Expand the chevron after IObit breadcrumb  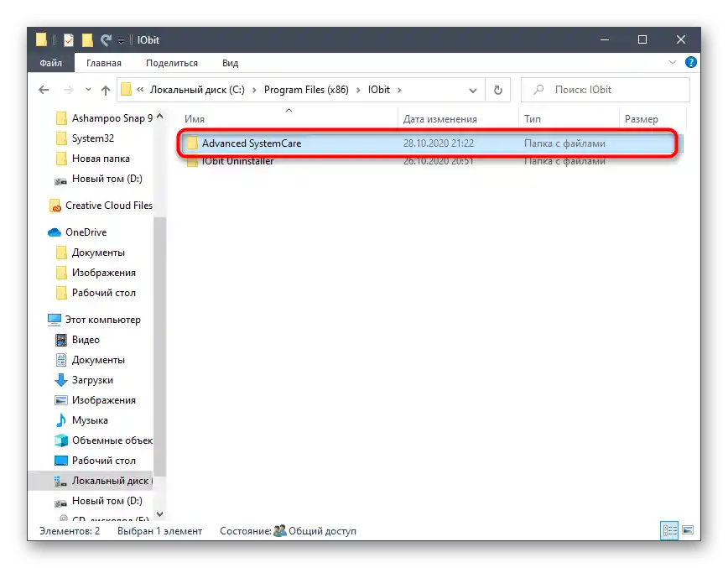click(399, 90)
